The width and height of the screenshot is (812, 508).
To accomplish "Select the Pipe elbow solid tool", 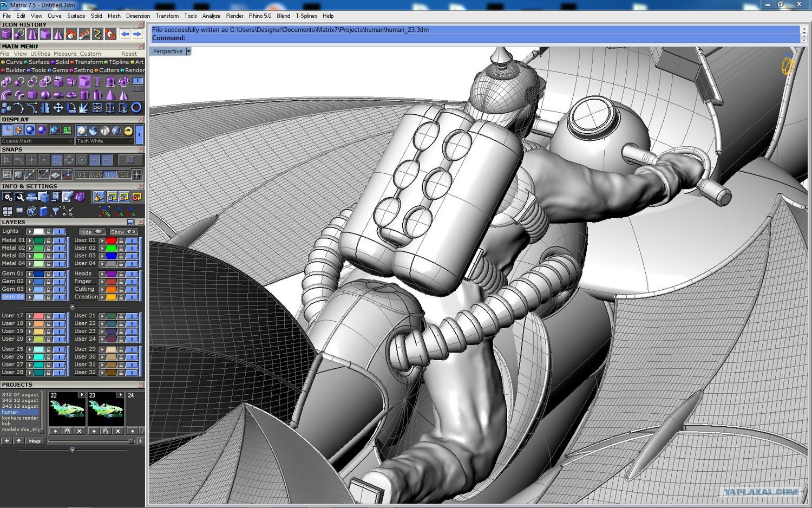I will pyautogui.click(x=6, y=95).
